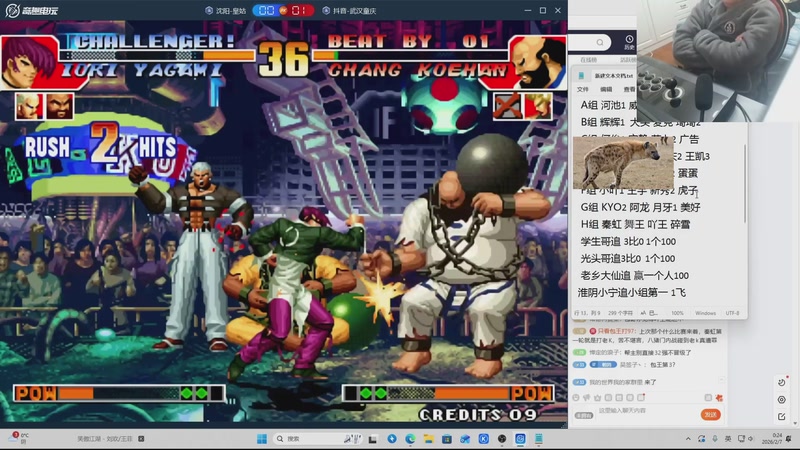Open the blue K app on the taskbar
This screenshot has width=800, height=450.
pyautogui.click(x=484, y=439)
